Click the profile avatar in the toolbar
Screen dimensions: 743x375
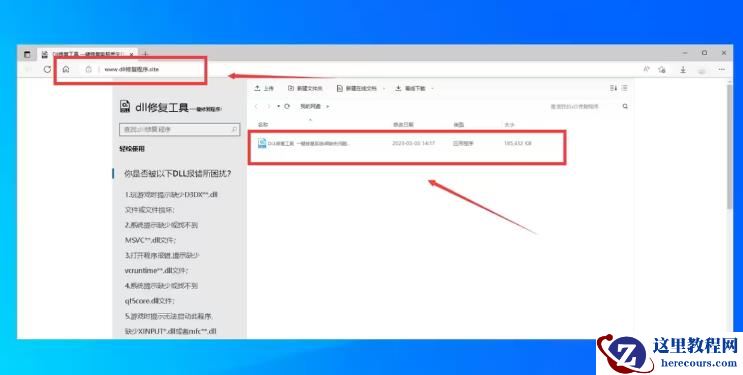(702, 70)
